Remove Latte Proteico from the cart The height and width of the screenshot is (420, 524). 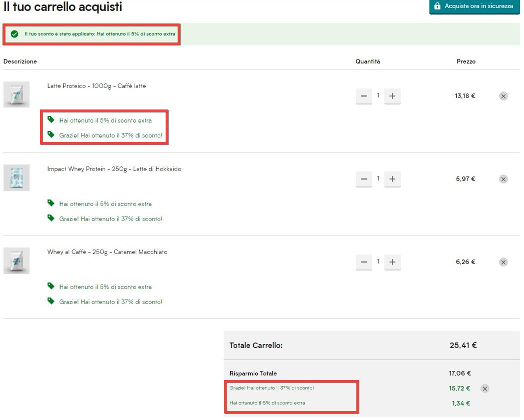click(503, 96)
